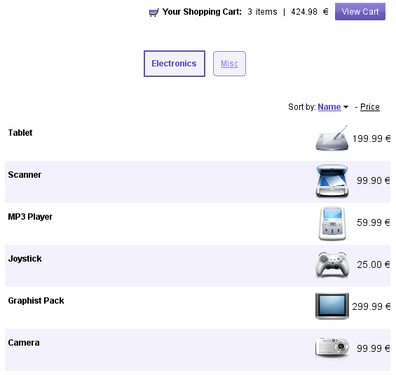This screenshot has height=375, width=396.
Task: Click the Tablet product image
Action: click(x=332, y=138)
